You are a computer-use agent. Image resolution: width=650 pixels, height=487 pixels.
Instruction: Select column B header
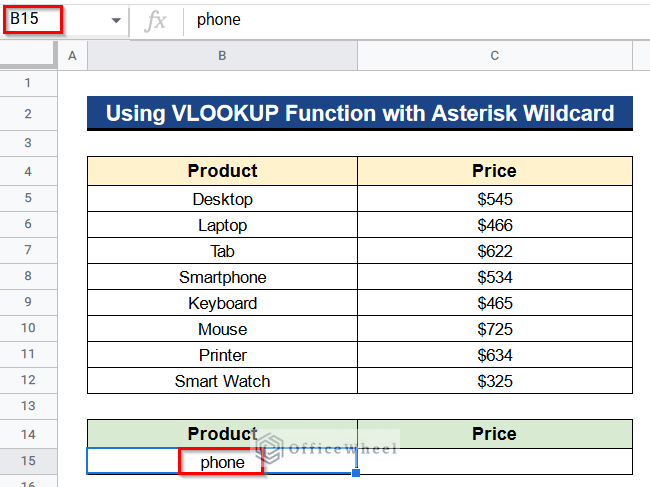tap(223, 57)
